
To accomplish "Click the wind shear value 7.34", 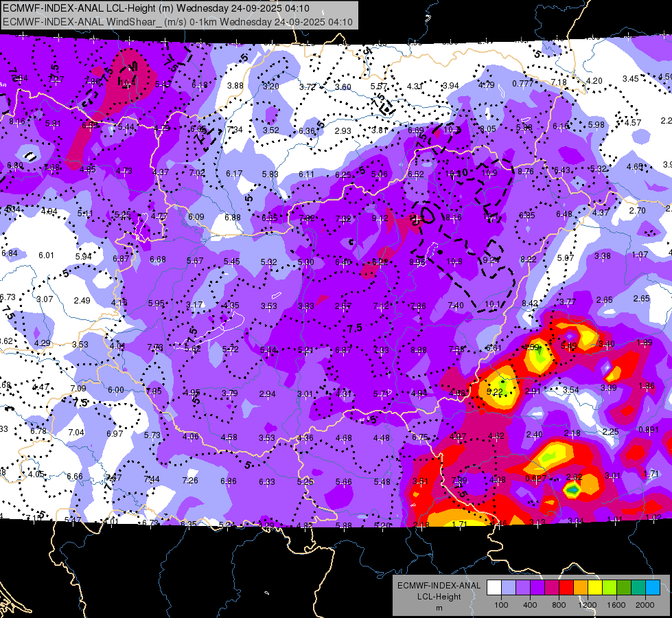I will [235, 129].
